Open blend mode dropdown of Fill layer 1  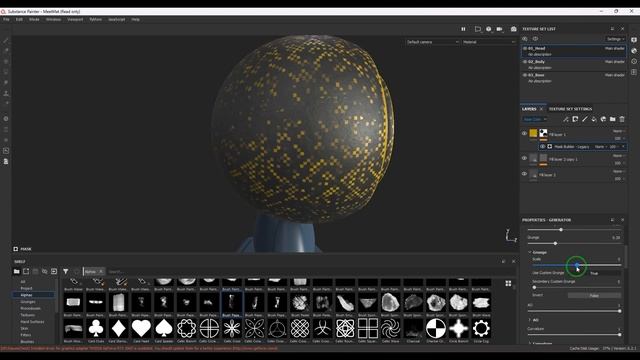coord(618,131)
